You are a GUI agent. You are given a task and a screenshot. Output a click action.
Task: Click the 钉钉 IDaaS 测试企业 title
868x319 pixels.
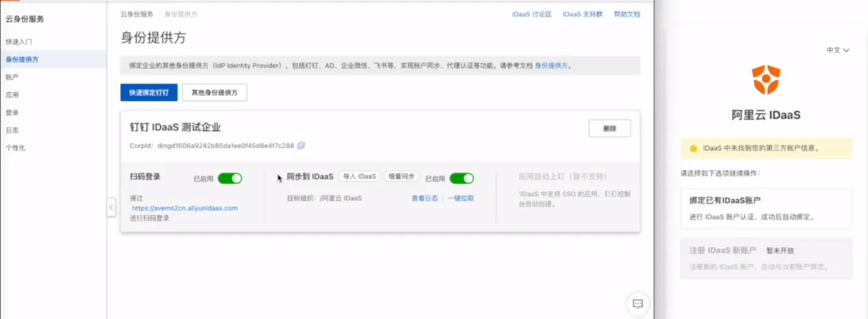176,128
